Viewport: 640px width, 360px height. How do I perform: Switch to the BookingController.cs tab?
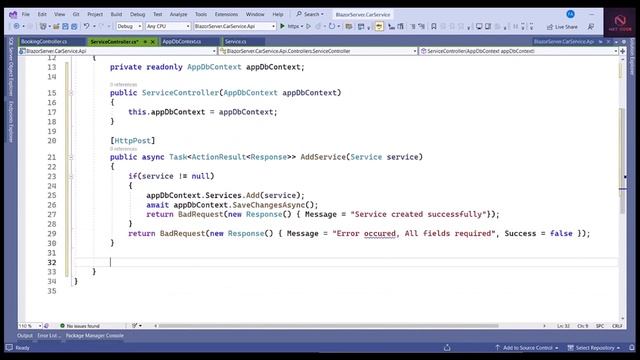click(x=44, y=42)
